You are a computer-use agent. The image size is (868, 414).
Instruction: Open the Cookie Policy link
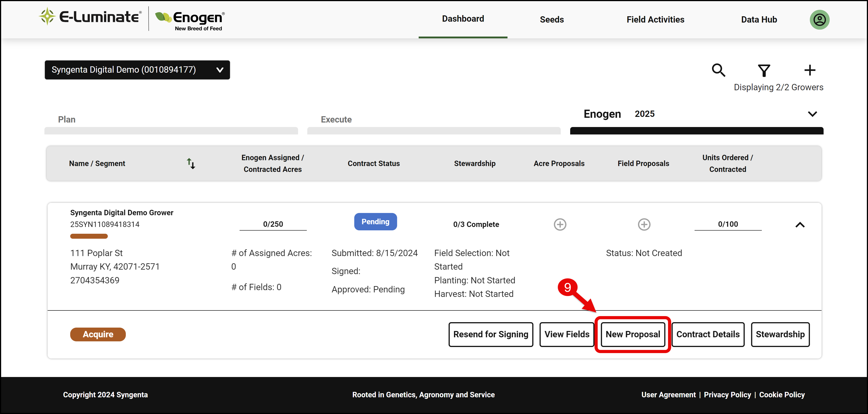click(x=782, y=395)
